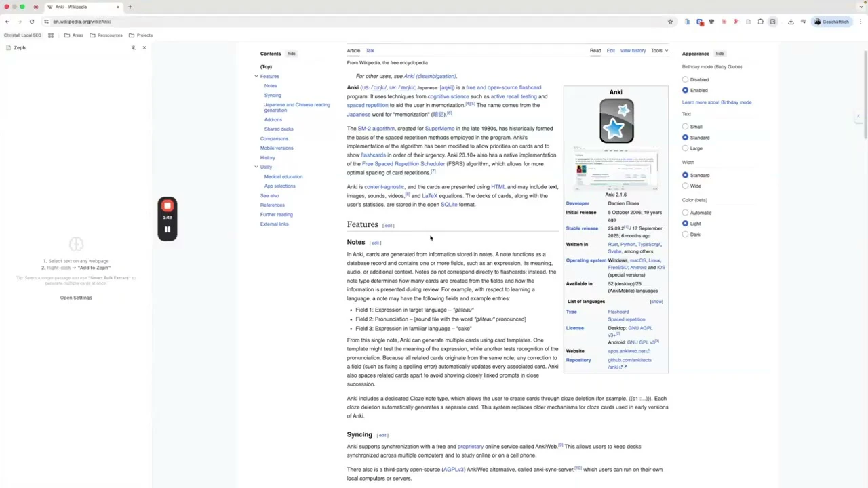Screen dimensions: 868x488
Task: Toggle the browser side panel icon
Action: [772, 22]
